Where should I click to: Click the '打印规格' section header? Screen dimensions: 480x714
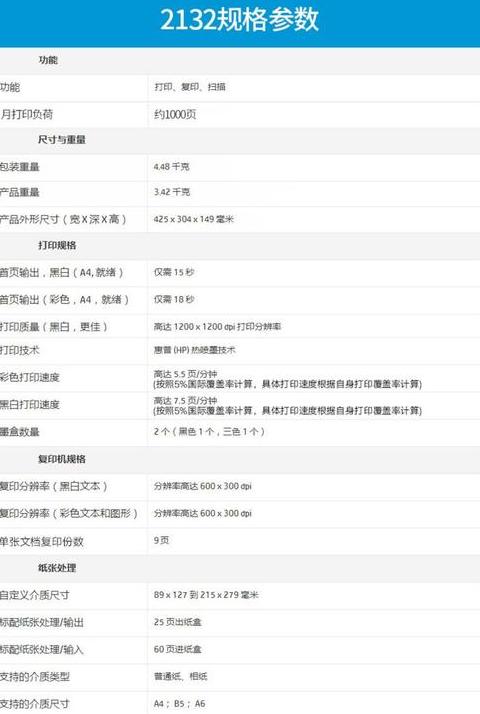point(57,245)
